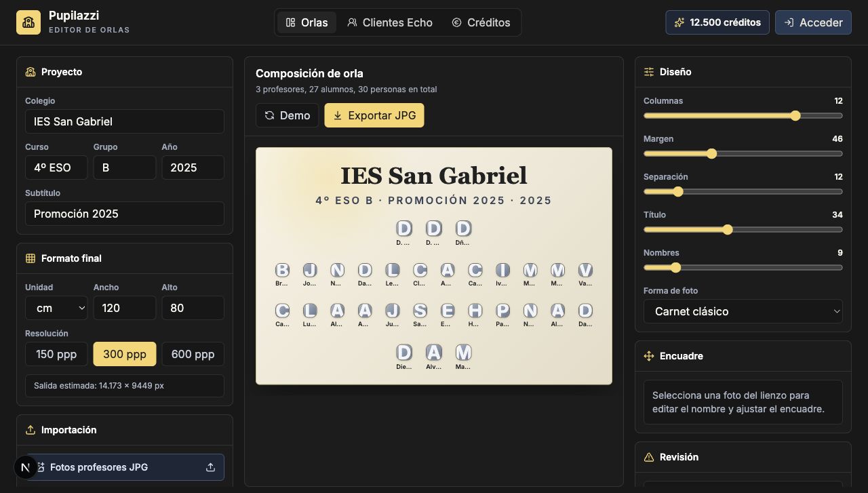Set resolution to 150 ppp
Image resolution: width=868 pixels, height=493 pixels.
(x=56, y=354)
